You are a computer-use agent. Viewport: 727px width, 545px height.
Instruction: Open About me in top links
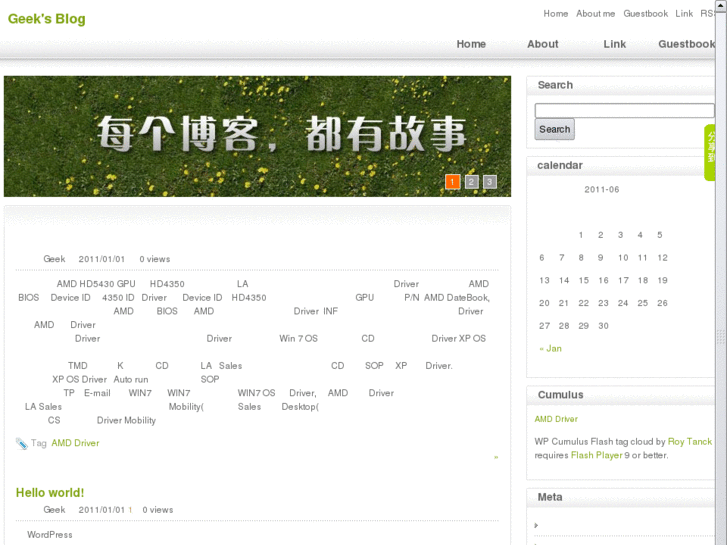(x=595, y=14)
